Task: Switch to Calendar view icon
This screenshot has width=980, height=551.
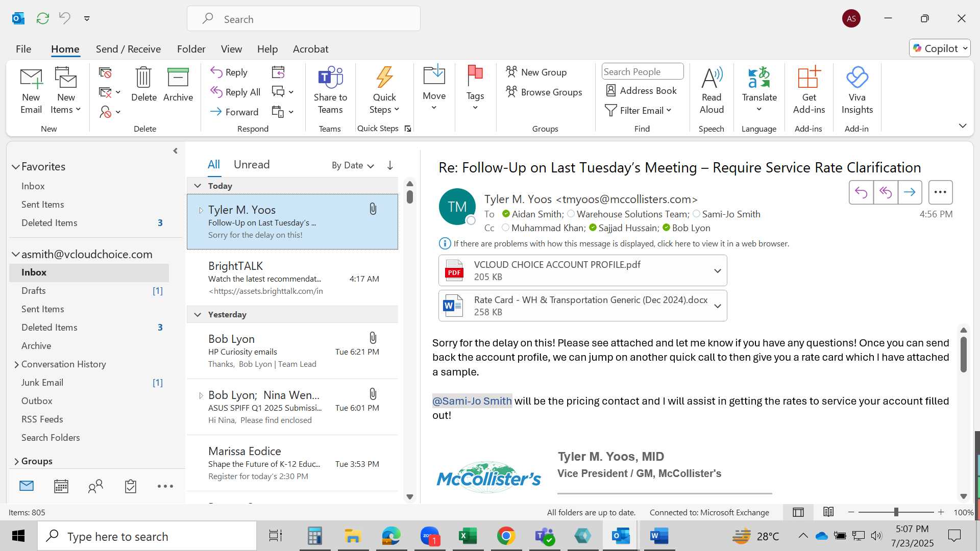Action: [61, 486]
